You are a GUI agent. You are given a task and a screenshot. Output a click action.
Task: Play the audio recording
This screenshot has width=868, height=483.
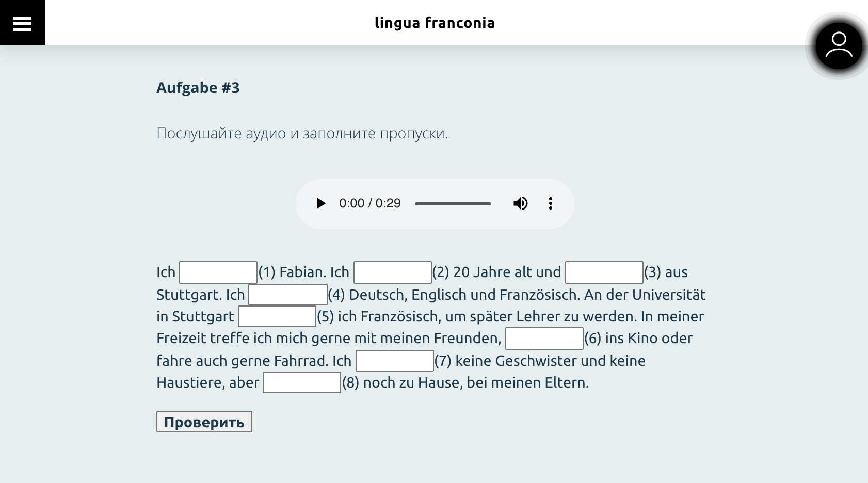coord(321,203)
